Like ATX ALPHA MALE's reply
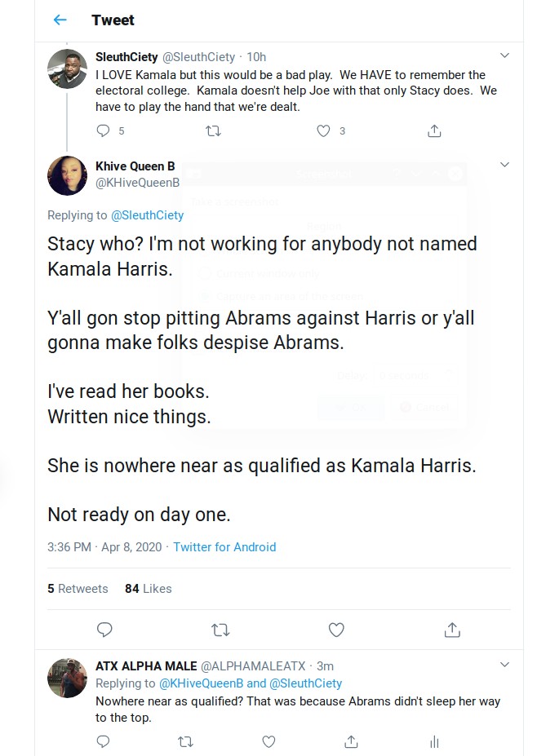The image size is (537, 756). tap(268, 741)
